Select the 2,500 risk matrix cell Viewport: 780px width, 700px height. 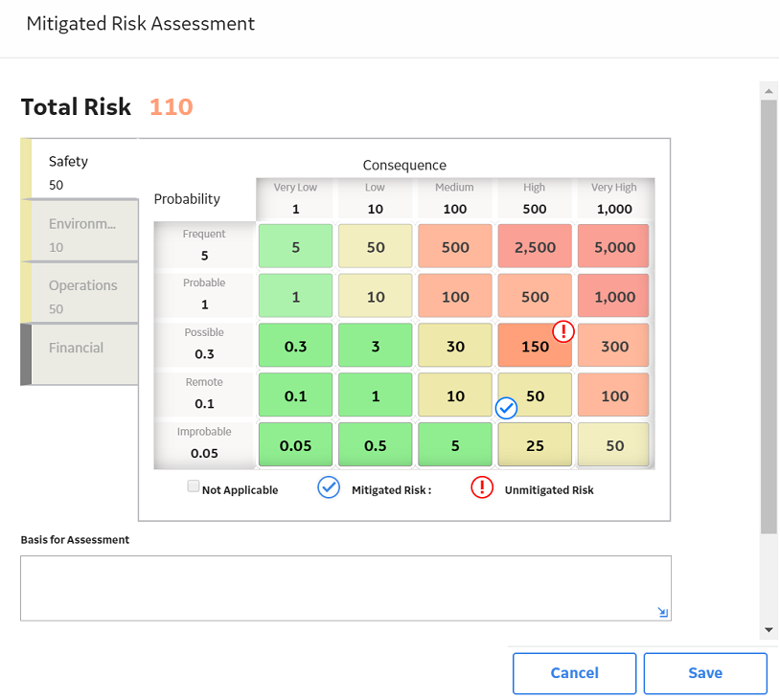[535, 247]
